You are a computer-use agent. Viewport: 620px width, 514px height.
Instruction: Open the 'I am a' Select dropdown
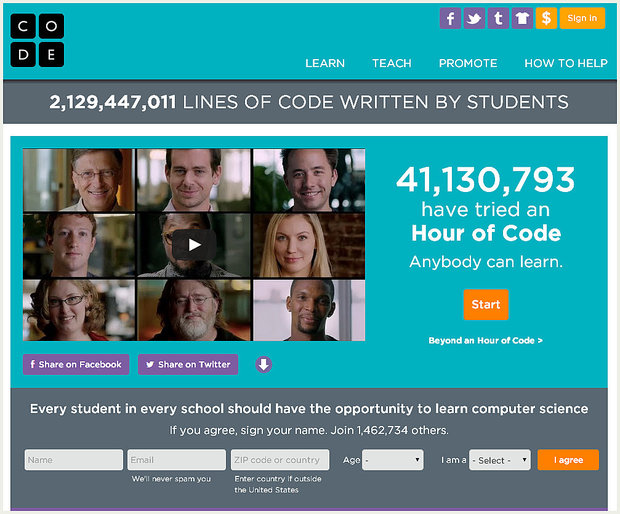point(499,460)
